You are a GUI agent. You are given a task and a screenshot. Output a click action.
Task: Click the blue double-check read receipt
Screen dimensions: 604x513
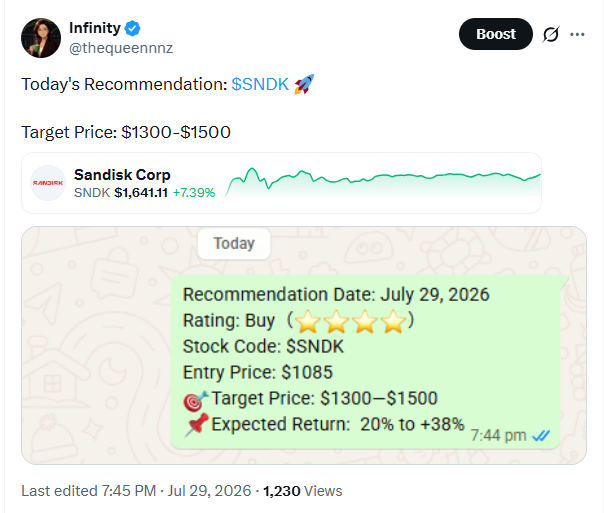click(x=541, y=436)
